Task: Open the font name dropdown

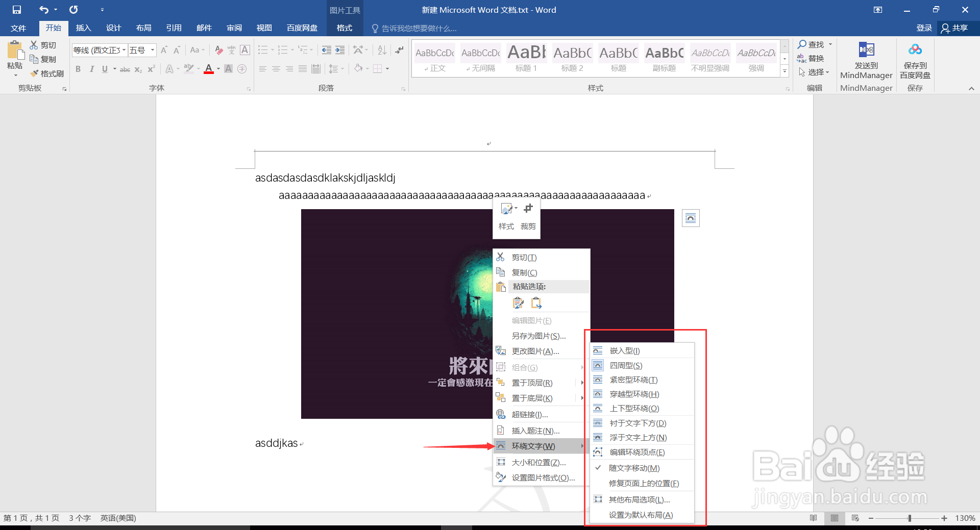Action: click(123, 50)
